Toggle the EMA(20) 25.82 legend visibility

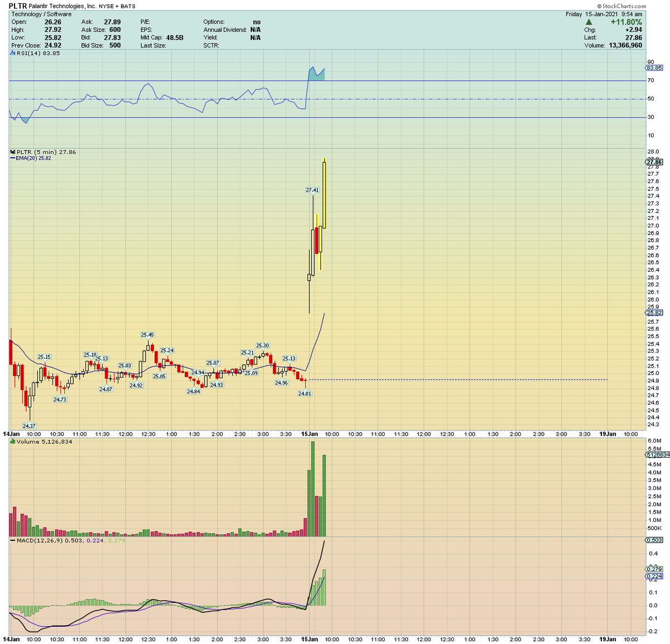(x=35, y=158)
